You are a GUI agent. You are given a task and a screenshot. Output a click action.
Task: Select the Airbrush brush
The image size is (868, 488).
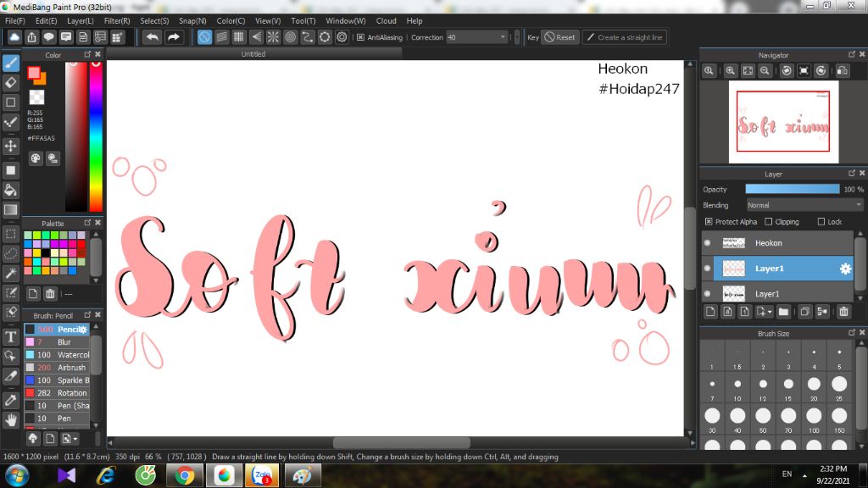pyautogui.click(x=57, y=368)
